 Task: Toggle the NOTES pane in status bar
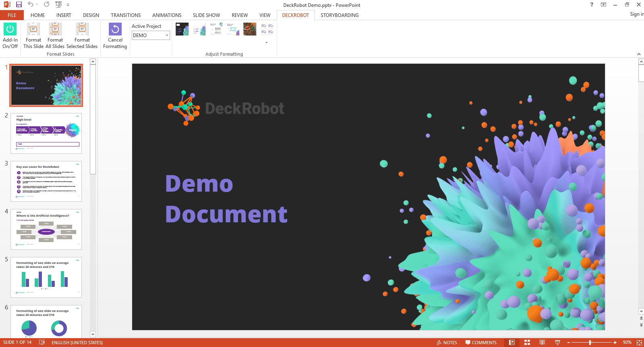(x=447, y=343)
